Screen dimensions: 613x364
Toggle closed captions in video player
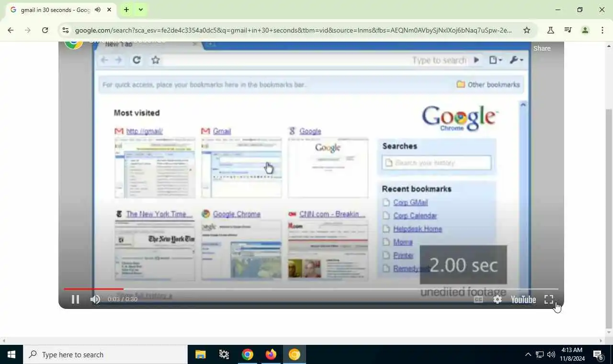(x=478, y=299)
